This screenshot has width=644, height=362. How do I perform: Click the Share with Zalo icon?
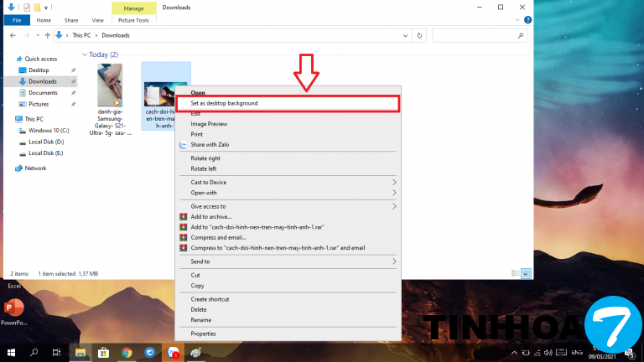[183, 144]
